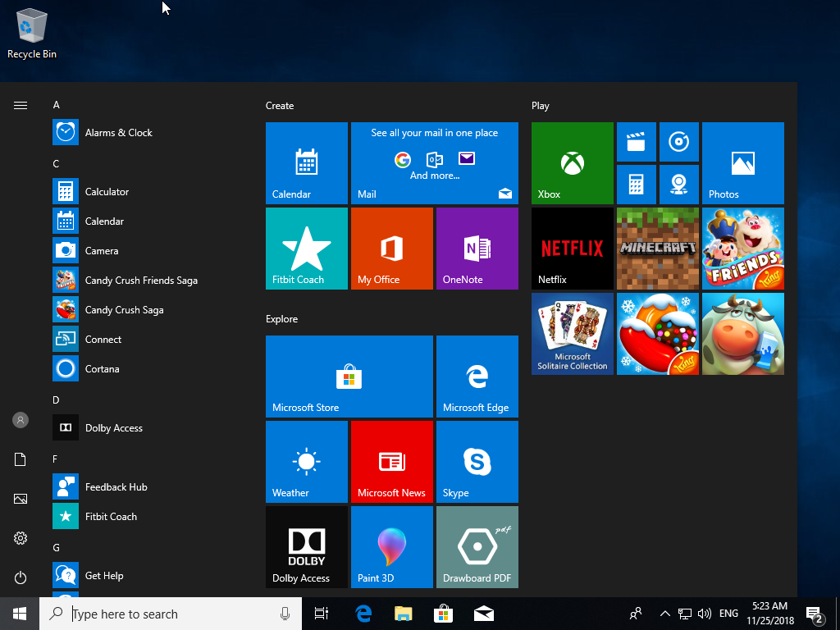This screenshot has height=630, width=840.
Task: Open Paint 3D tile
Action: (391, 546)
